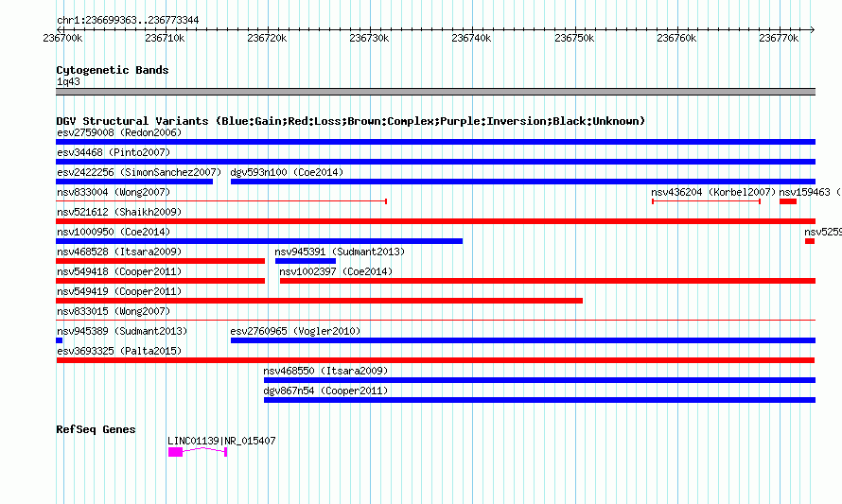Open the esv2760965 (Vogler2010) blue bar
Screen dimensions: 842x504
[x=523, y=340]
